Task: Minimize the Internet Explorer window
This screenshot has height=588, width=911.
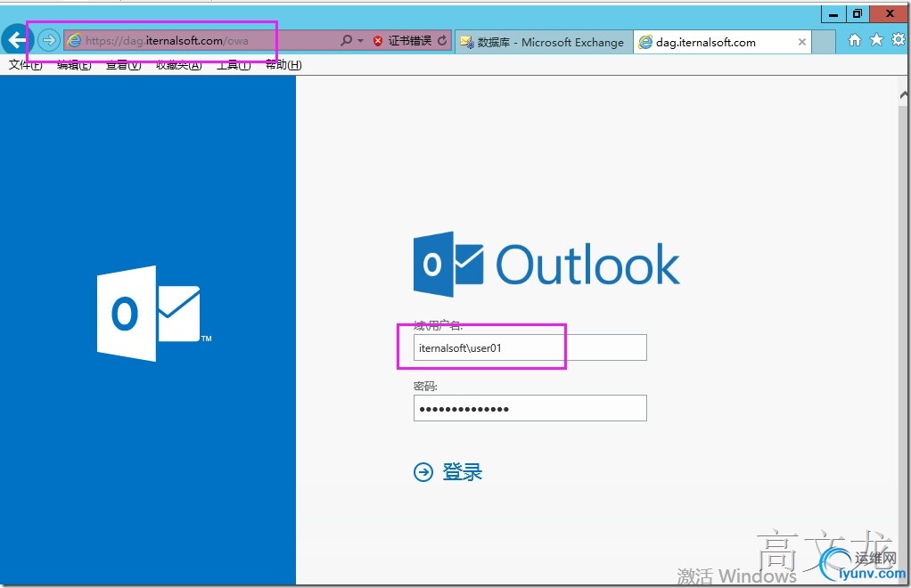Action: coord(833,14)
